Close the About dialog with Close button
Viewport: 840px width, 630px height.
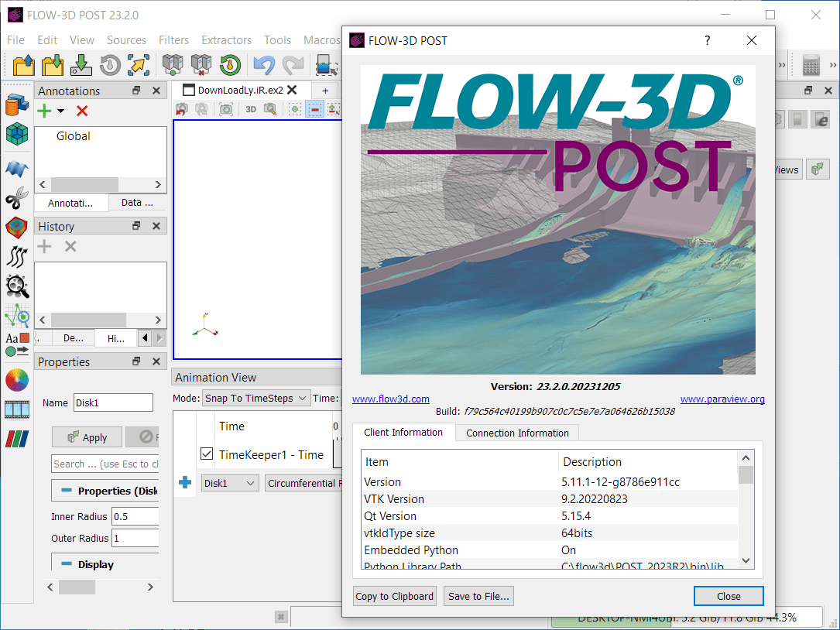[729, 596]
